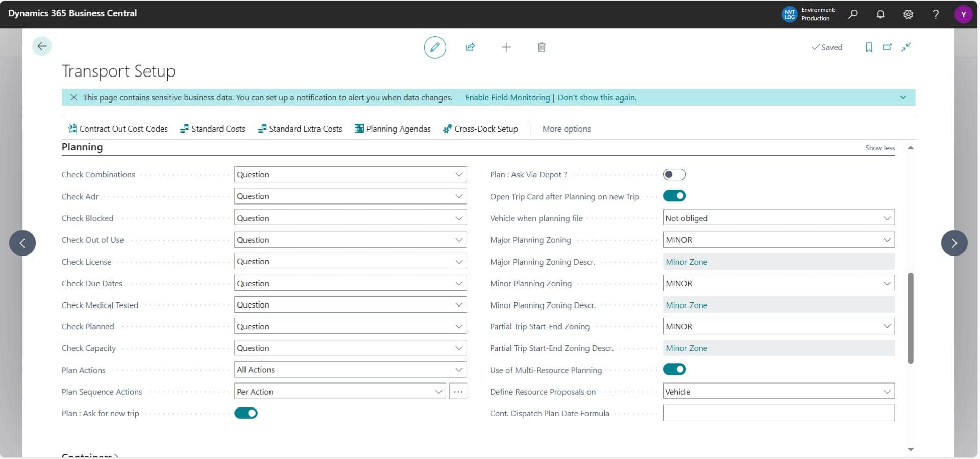This screenshot has width=980, height=459.
Task: Click the collapse page arrows icon
Action: click(x=906, y=47)
